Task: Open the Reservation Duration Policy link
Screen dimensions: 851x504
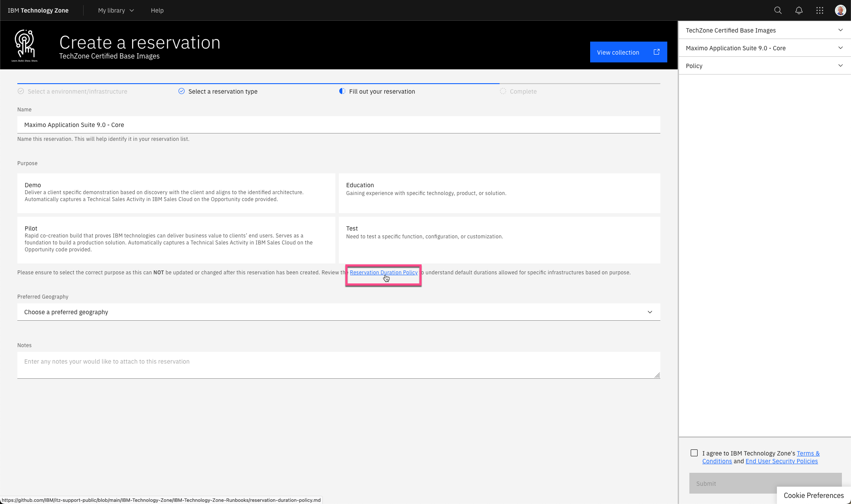Action: coord(384,273)
